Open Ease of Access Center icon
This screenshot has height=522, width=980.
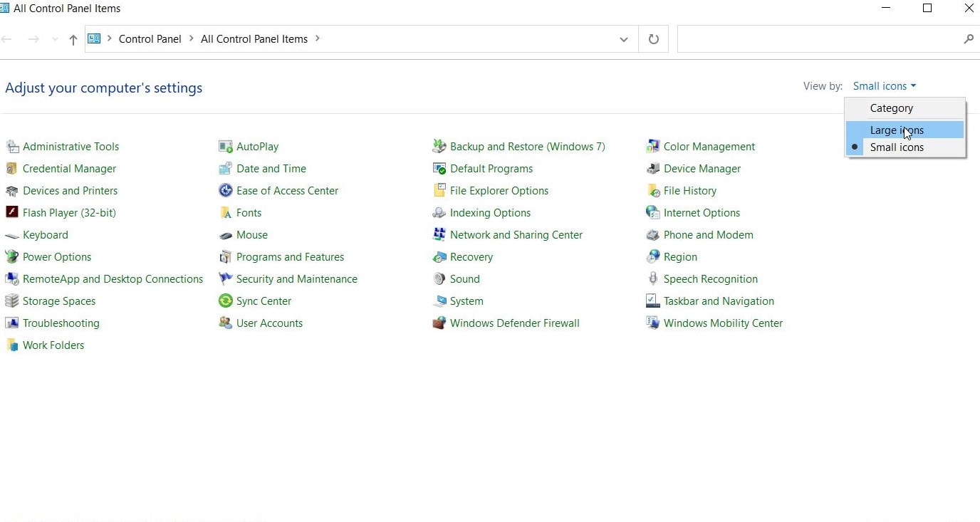click(x=226, y=191)
